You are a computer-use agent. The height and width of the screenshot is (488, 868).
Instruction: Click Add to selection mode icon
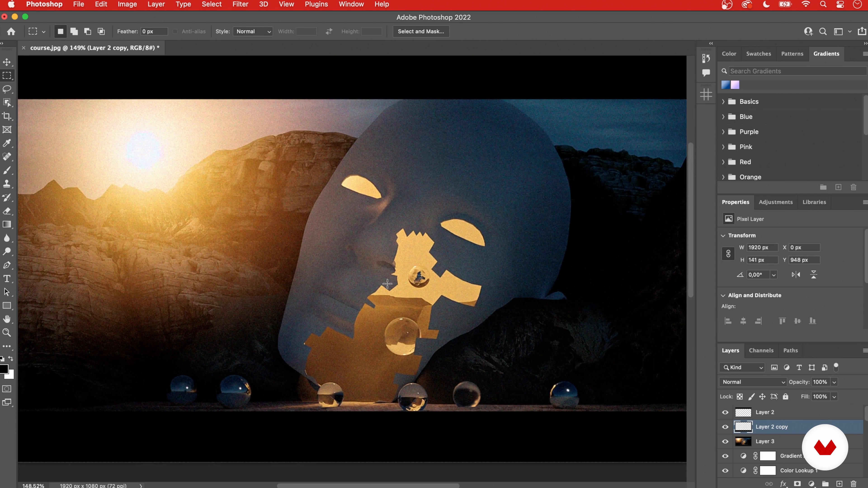pos(74,31)
